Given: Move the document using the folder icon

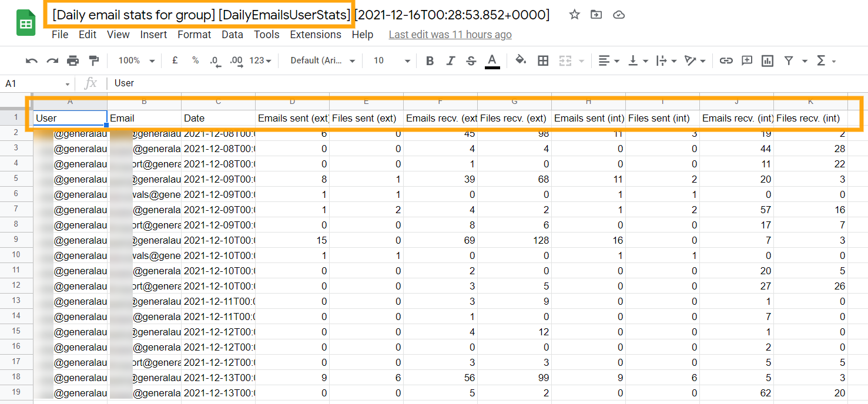Looking at the screenshot, I should click(596, 15).
